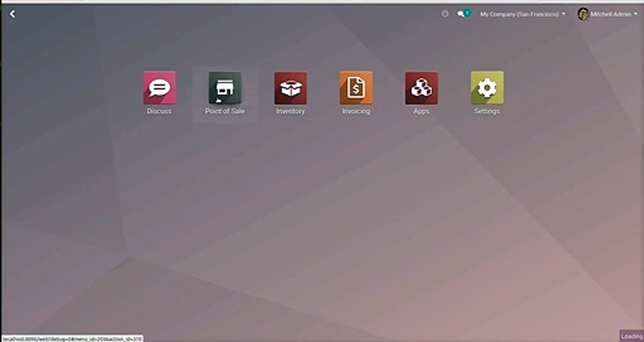This screenshot has height=342, width=644.
Task: Open the conversations chat icon
Action: 463,14
